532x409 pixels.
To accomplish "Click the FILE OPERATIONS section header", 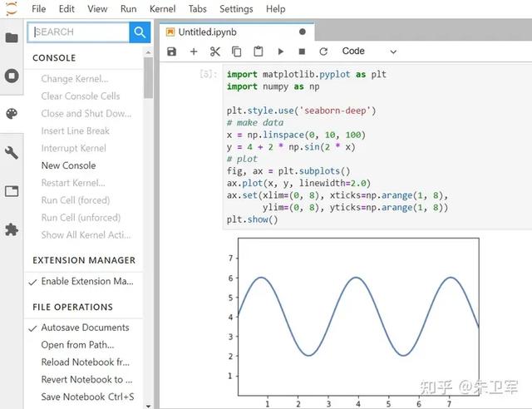I will [72, 308].
